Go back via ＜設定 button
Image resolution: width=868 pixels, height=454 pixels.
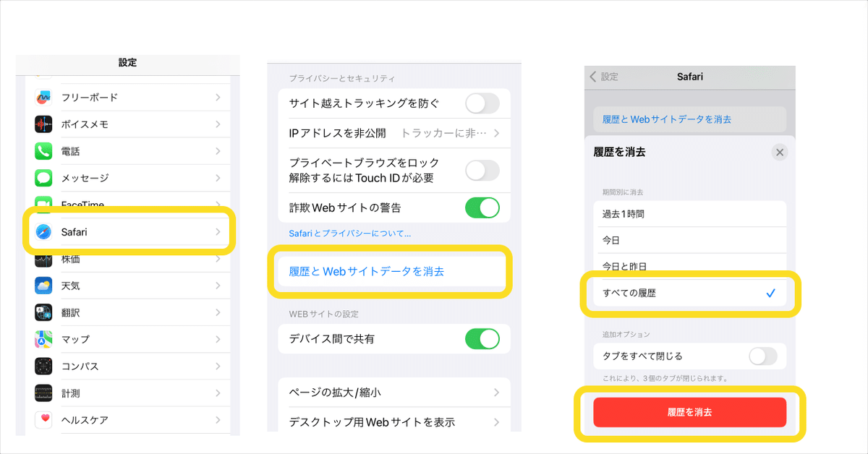[x=604, y=77]
